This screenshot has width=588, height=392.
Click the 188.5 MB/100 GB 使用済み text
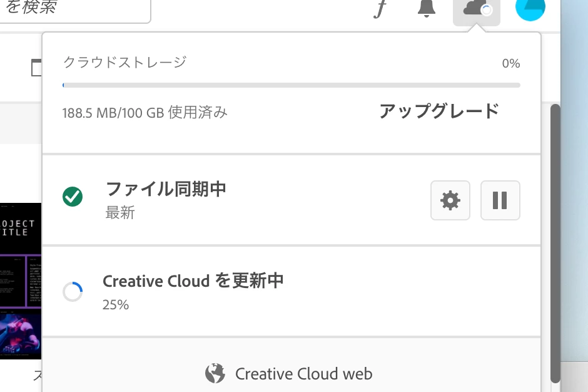(x=144, y=112)
